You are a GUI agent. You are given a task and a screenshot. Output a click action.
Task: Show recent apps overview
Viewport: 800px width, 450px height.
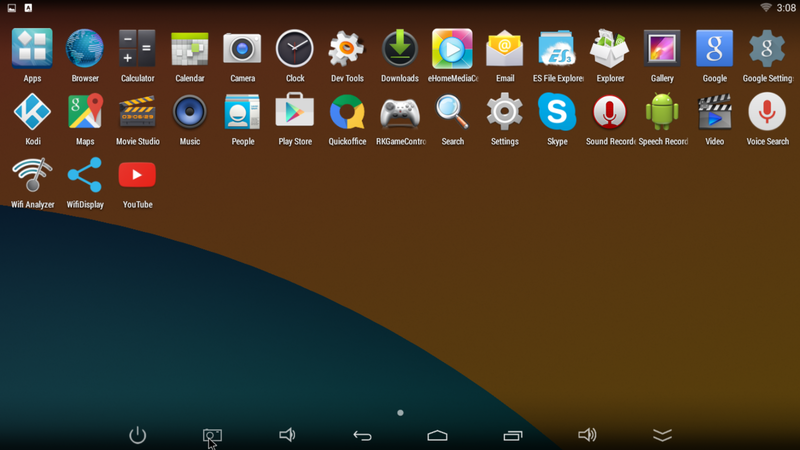click(513, 435)
